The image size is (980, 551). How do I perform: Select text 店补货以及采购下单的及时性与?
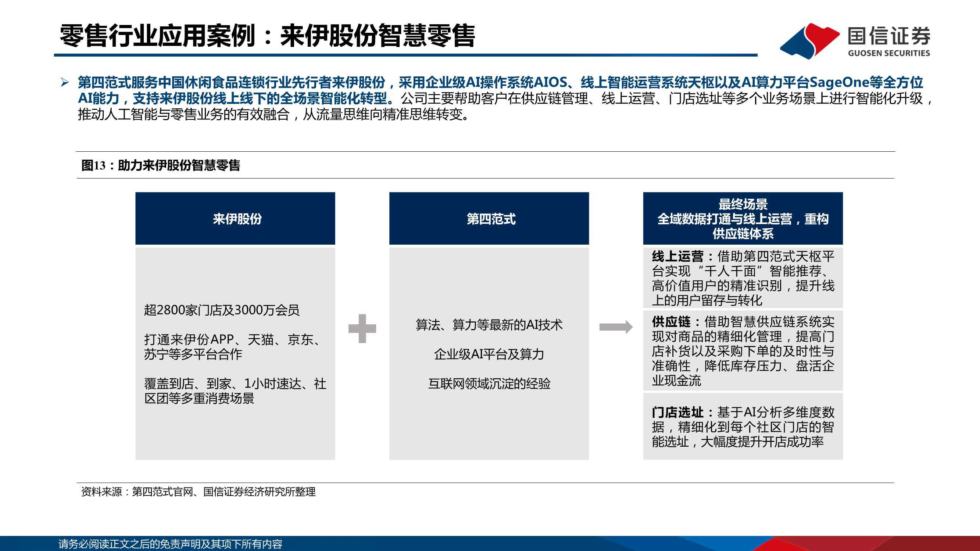pos(743,351)
